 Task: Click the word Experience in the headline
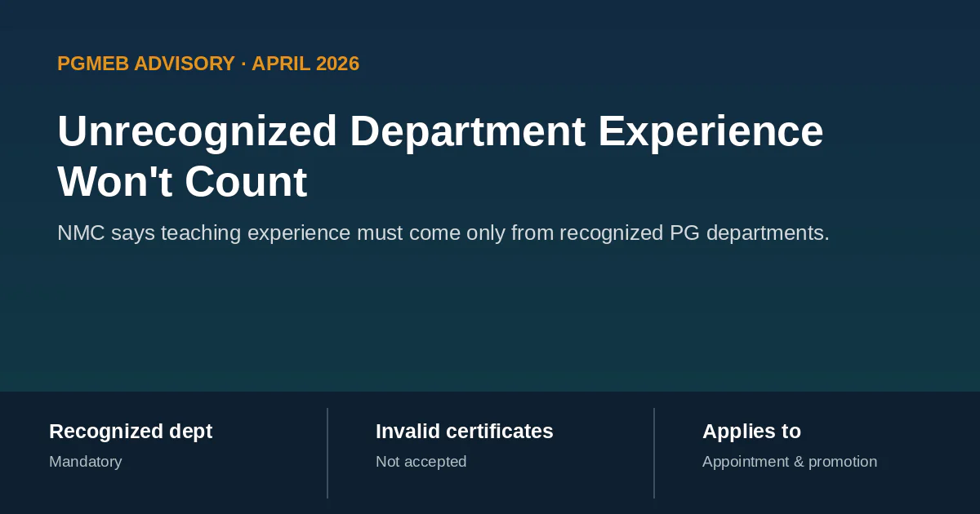pyautogui.click(x=710, y=132)
